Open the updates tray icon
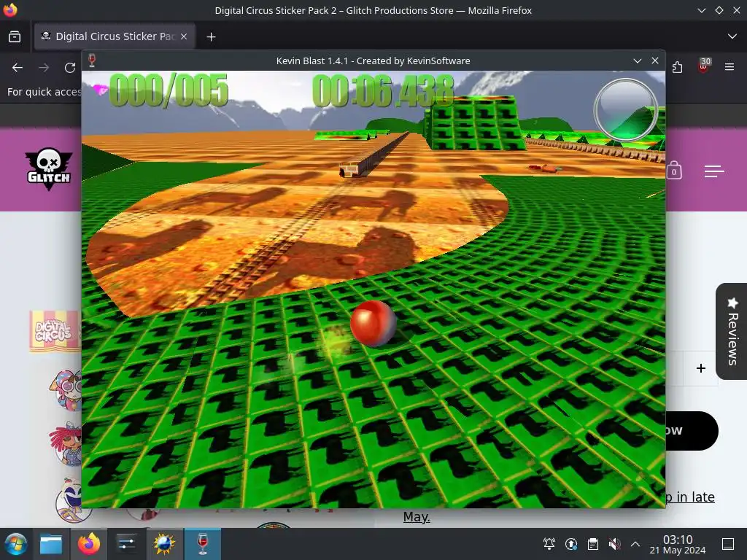 tap(571, 544)
